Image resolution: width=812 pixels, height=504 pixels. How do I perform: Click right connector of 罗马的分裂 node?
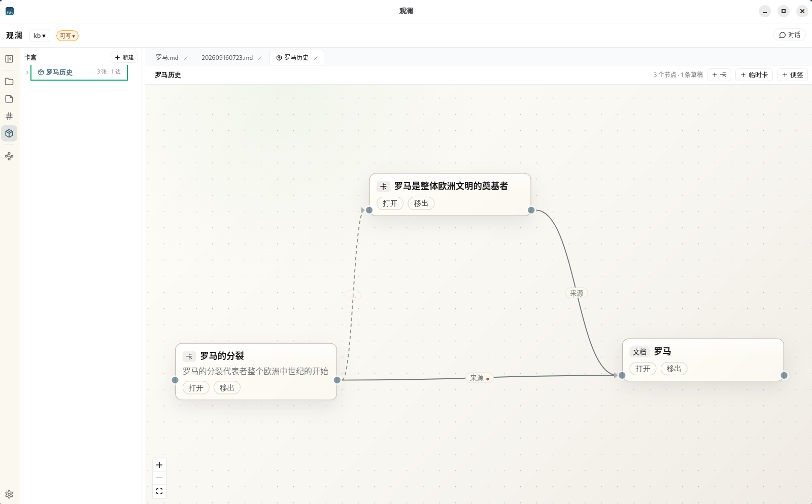coord(337,380)
